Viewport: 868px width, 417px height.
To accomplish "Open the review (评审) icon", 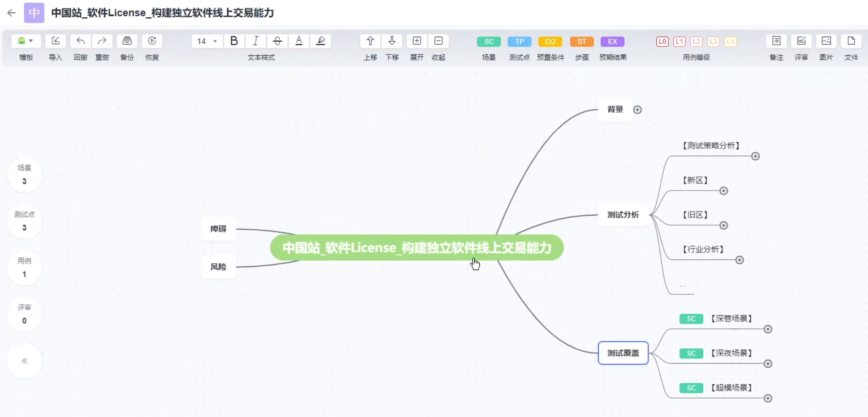I will [801, 41].
